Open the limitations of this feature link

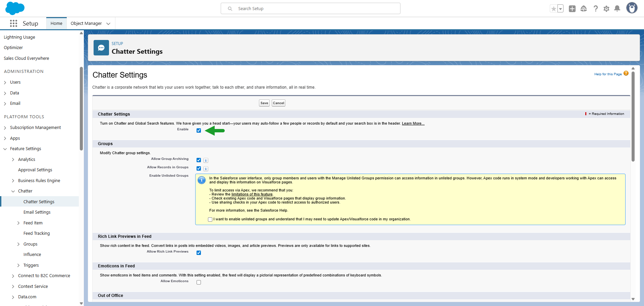(252, 194)
